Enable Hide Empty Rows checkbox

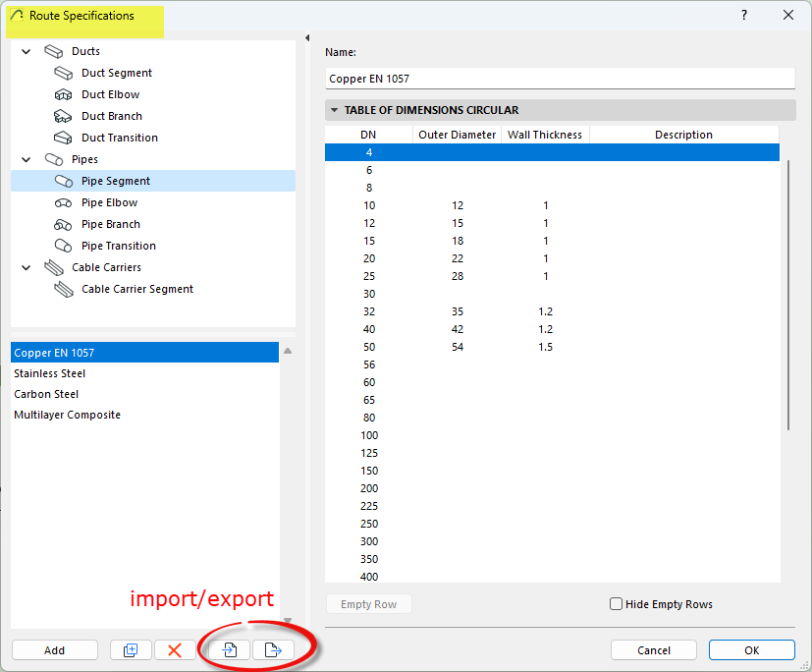click(x=616, y=604)
